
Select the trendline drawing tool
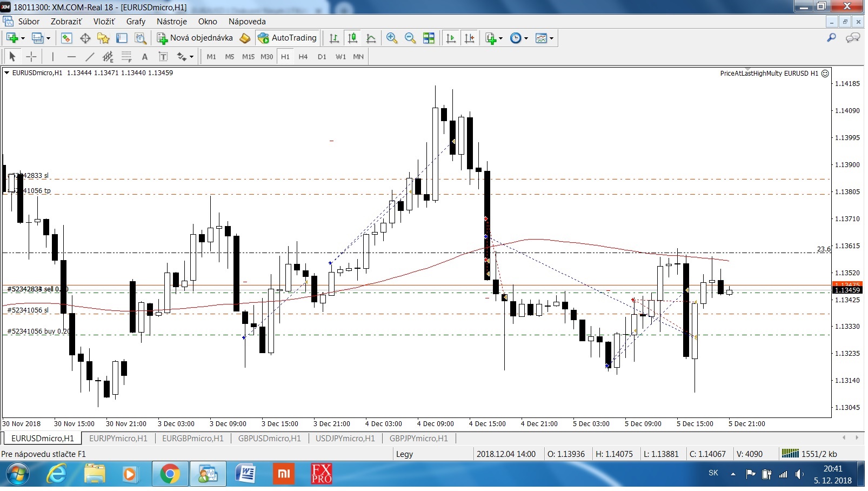coord(90,56)
